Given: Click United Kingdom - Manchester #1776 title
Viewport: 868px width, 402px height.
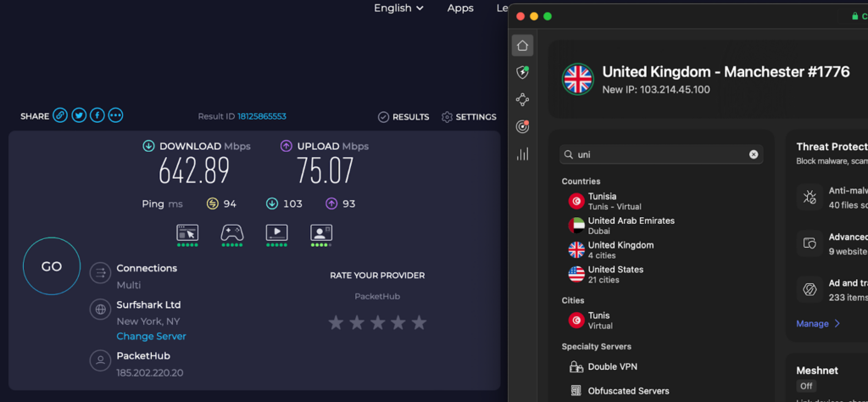Looking at the screenshot, I should [x=726, y=71].
